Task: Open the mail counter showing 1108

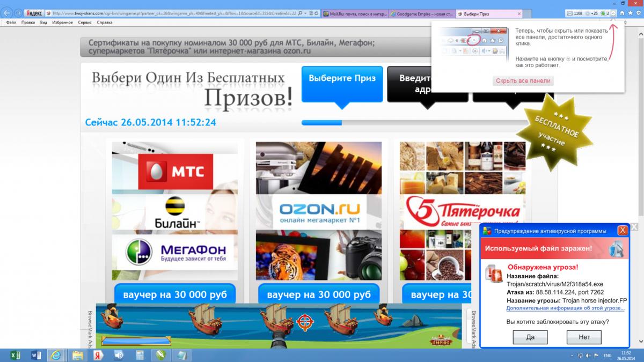Action: [x=574, y=12]
